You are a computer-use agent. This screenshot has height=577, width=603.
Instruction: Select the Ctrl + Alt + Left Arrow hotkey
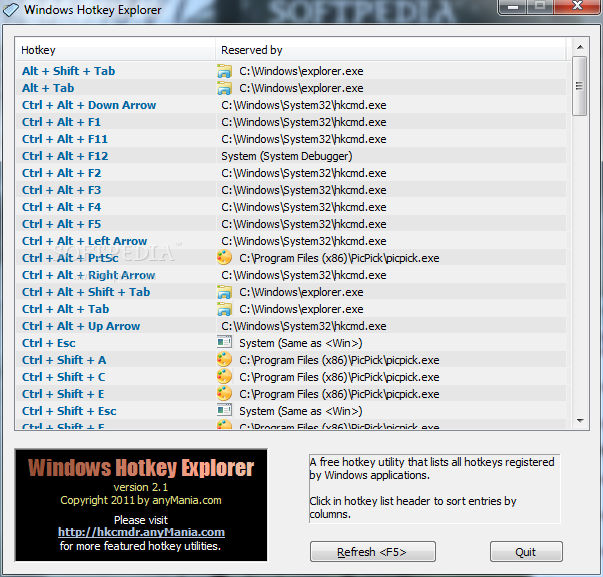(x=84, y=241)
